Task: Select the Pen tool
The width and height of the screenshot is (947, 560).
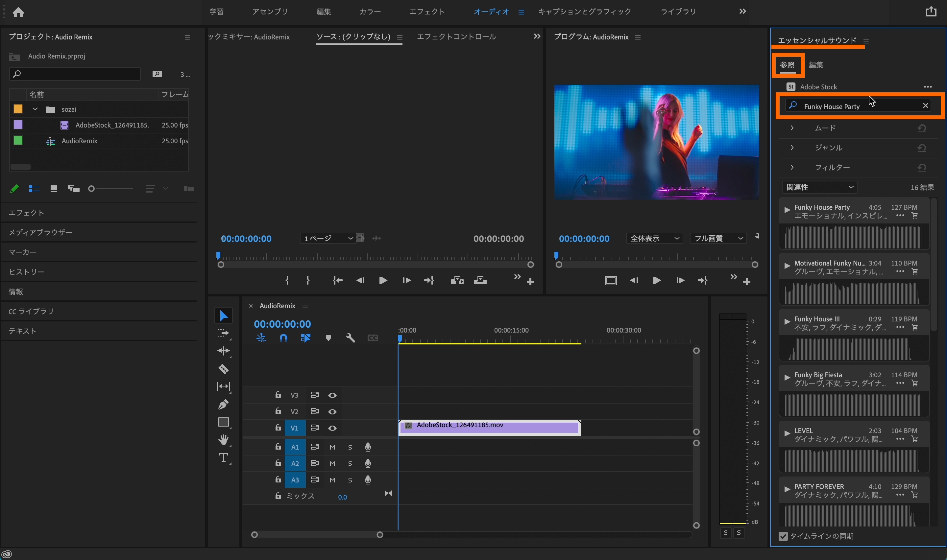Action: coord(223,404)
